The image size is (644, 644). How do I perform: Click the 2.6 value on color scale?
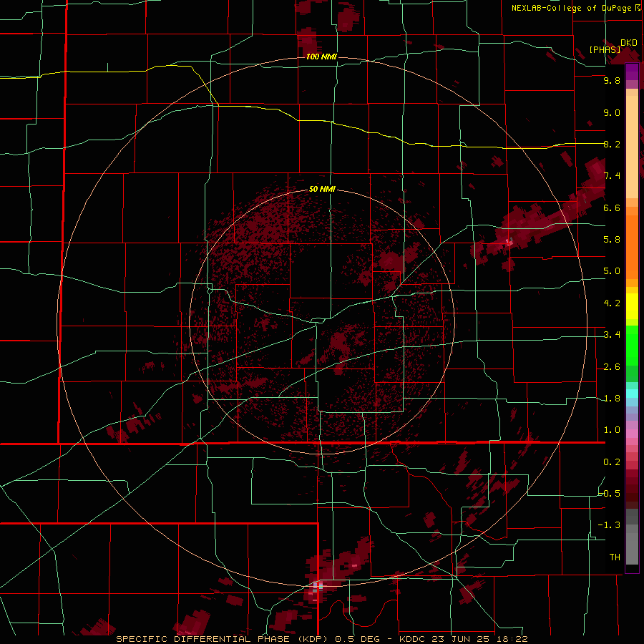pyautogui.click(x=612, y=367)
